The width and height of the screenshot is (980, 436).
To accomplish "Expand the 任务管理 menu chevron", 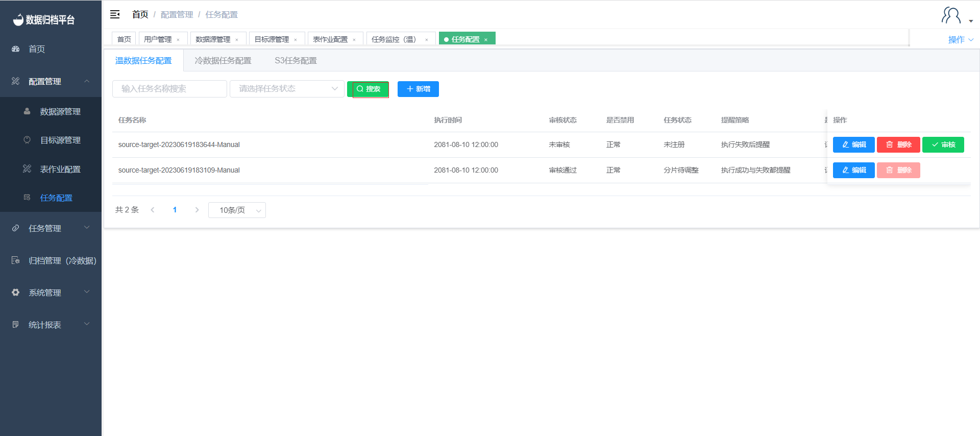I will point(87,228).
